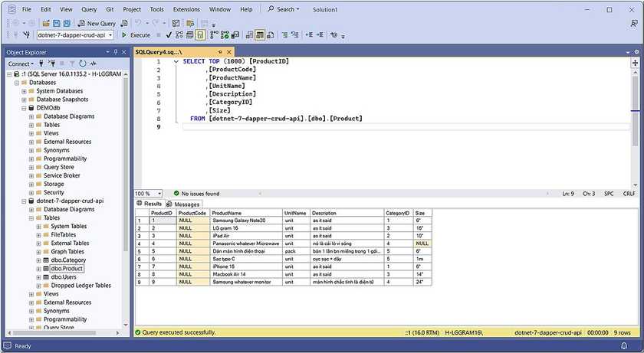This screenshot has height=353, width=644.
Task: Filter Object Explorer with the funnel icon
Action: (x=72, y=64)
